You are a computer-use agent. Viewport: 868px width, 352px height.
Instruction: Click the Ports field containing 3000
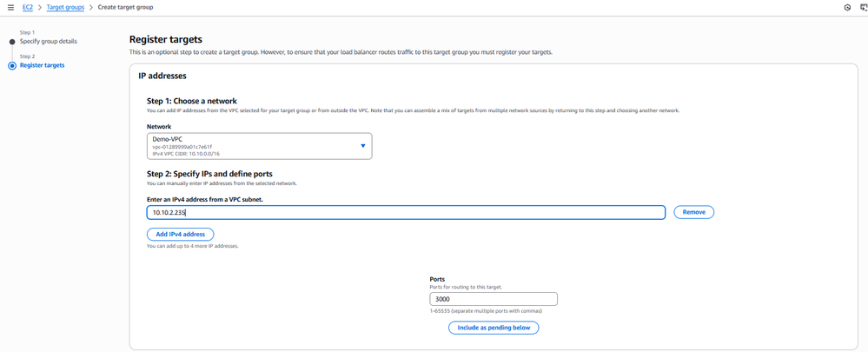(494, 299)
